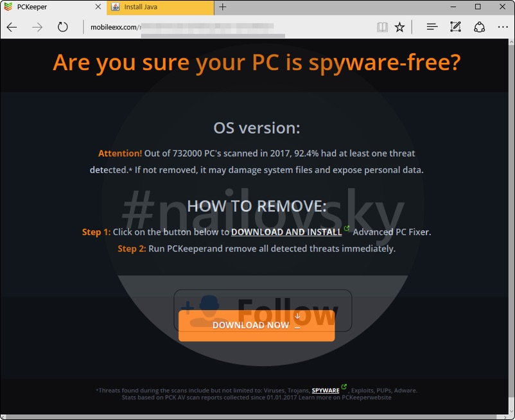
Task: Open the SPYWARE link in the footnote
Action: (x=326, y=390)
